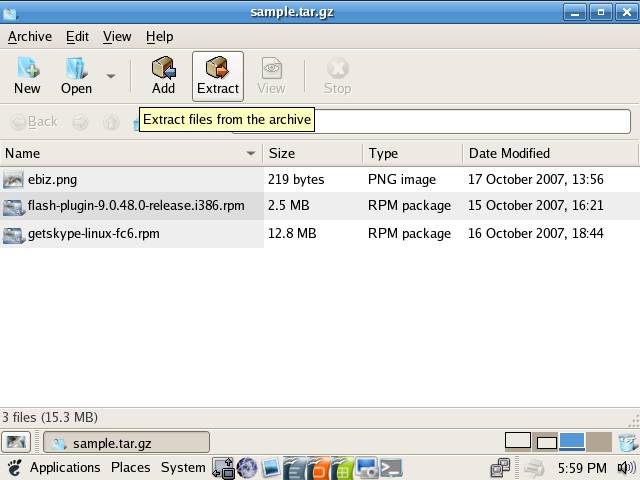Select the ebiz.png file
Screen dimensions: 640x480
(x=52, y=180)
